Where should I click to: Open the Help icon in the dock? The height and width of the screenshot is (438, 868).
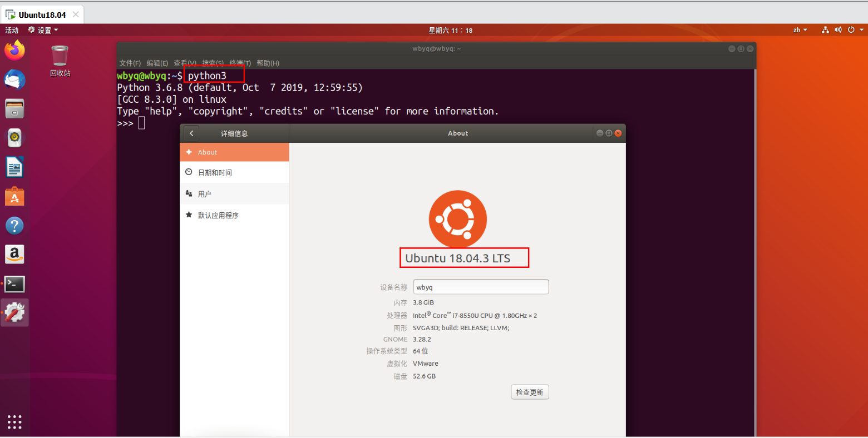point(14,226)
